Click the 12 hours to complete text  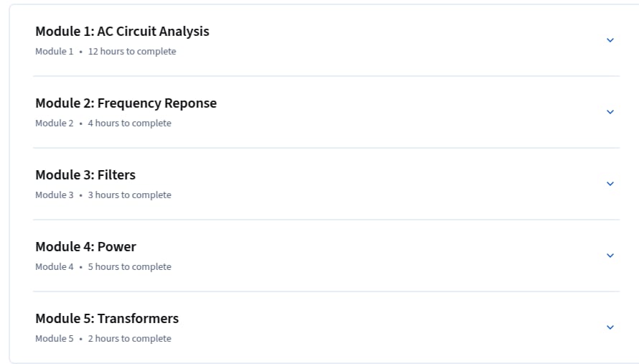tap(132, 52)
